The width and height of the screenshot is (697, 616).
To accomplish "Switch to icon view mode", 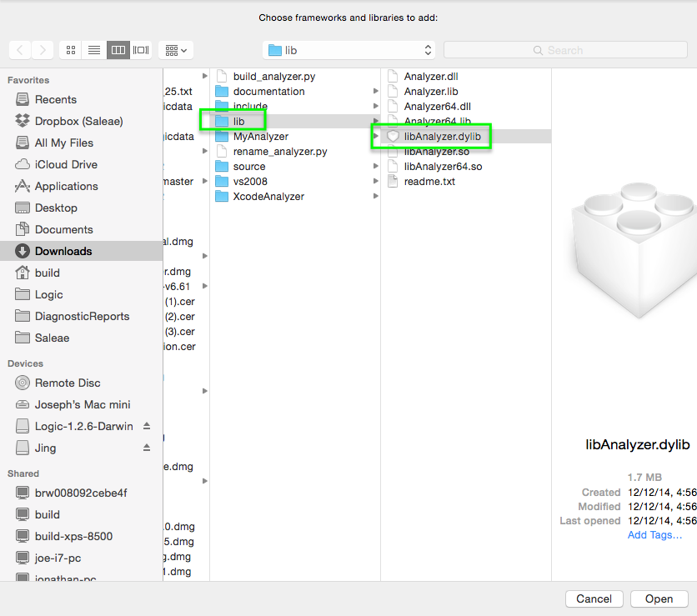I will (x=71, y=50).
